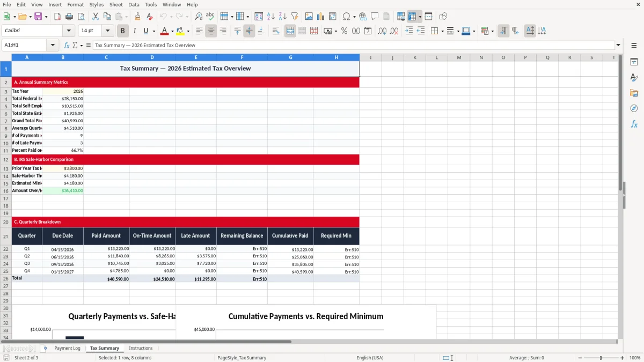The height and width of the screenshot is (362, 644).
Task: Toggle Merge and Center Cells
Action: (290, 31)
